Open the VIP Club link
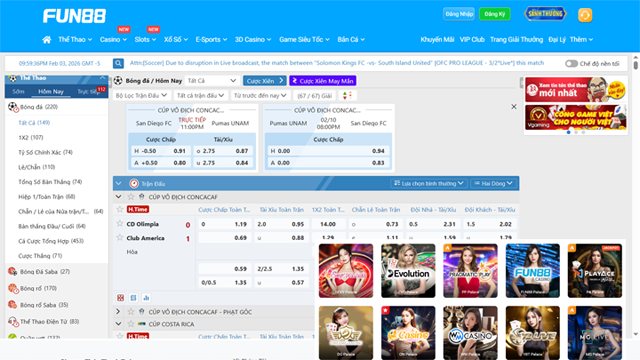The width and height of the screenshot is (640, 360). (x=472, y=40)
